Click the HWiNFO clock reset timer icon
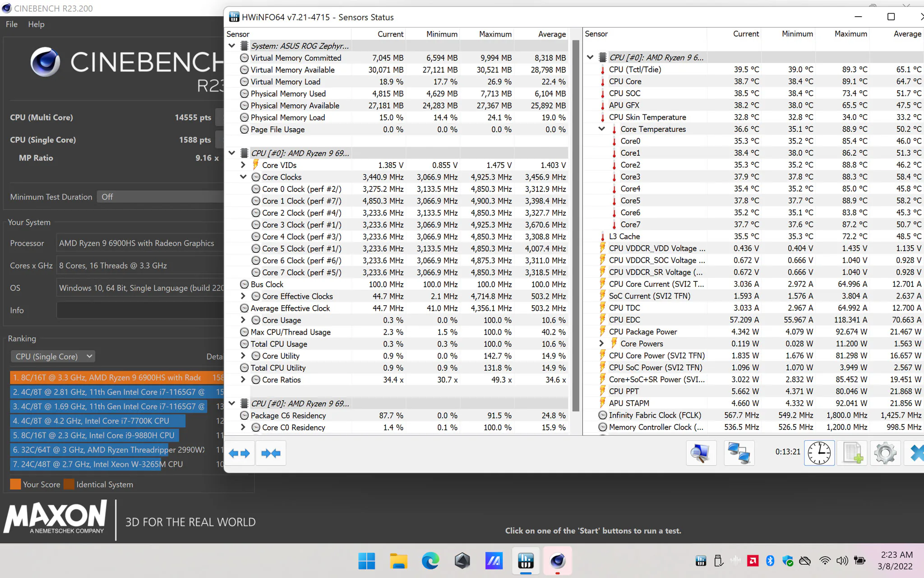Viewport: 924px width, 578px height. coord(819,453)
